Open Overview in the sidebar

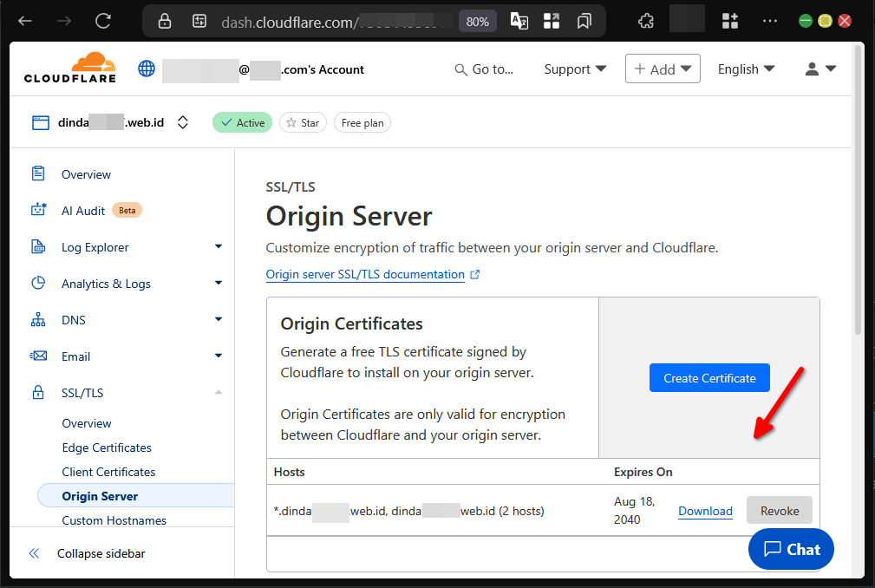tap(86, 174)
